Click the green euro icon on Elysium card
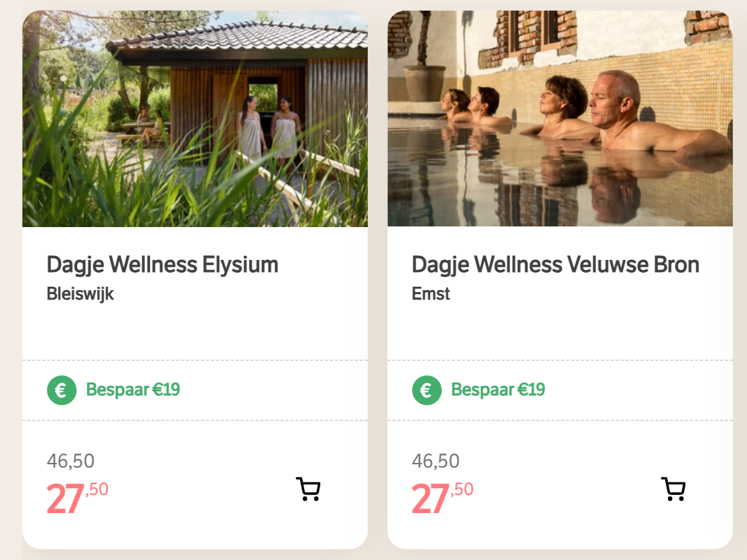Viewport: 747px width, 560px height. (x=62, y=390)
